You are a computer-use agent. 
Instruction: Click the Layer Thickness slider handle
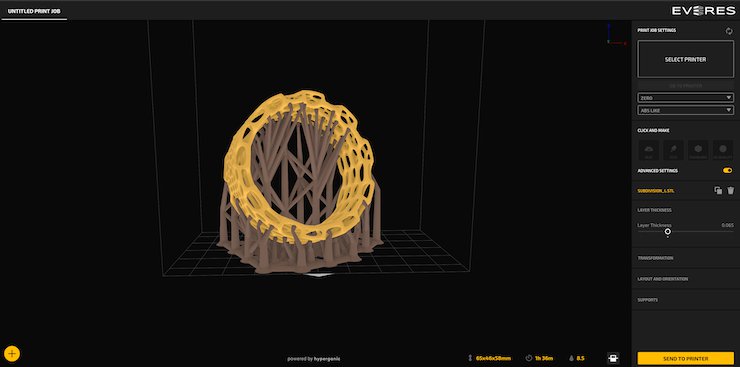(x=668, y=231)
